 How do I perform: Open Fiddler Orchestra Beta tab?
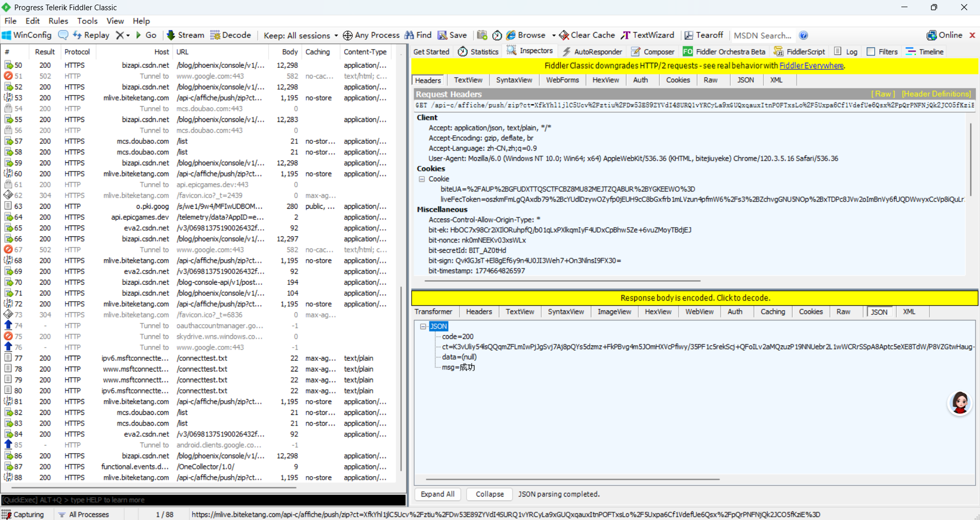[x=724, y=52]
